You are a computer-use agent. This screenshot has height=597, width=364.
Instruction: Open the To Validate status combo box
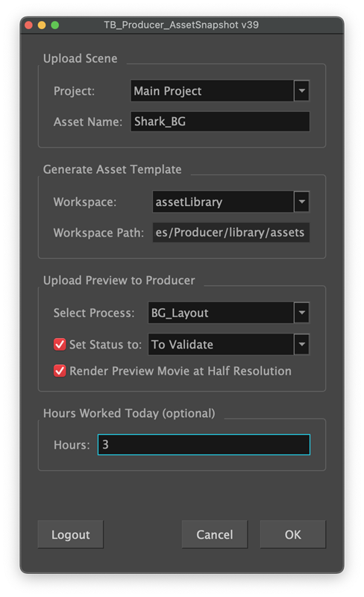(228, 344)
